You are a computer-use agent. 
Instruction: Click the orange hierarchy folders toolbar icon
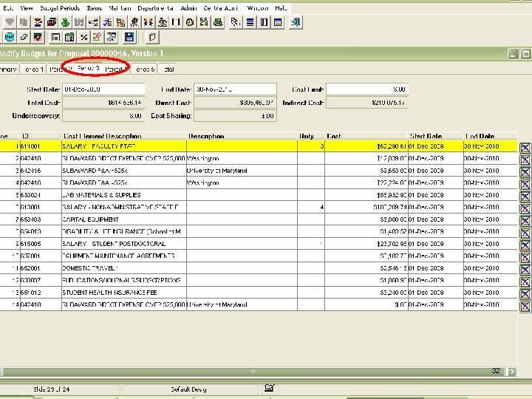coord(120,22)
